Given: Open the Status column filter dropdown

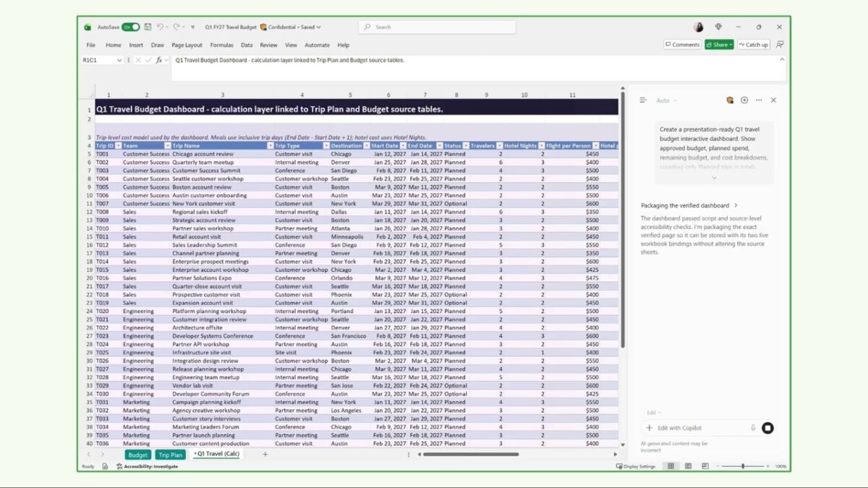Looking at the screenshot, I should (x=466, y=146).
